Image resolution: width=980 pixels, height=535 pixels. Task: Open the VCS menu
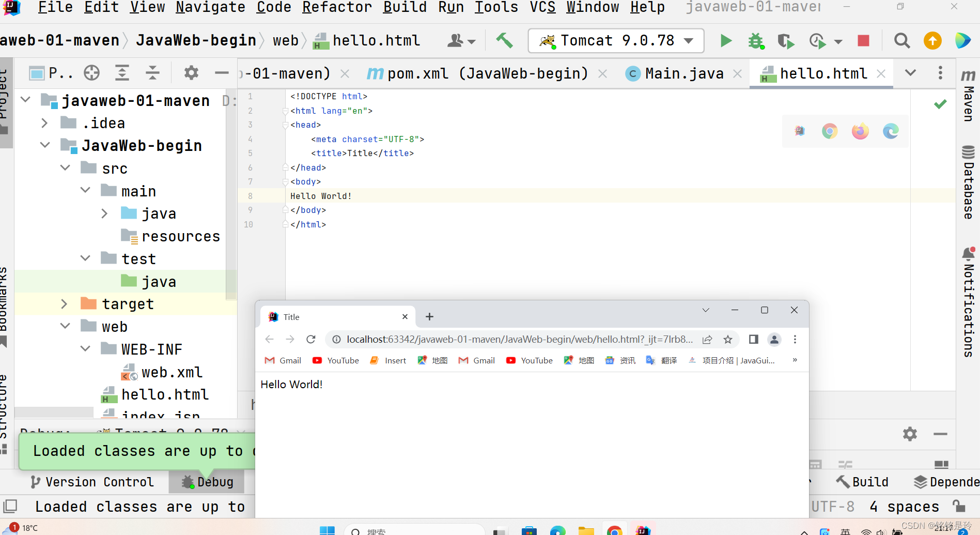click(x=542, y=7)
